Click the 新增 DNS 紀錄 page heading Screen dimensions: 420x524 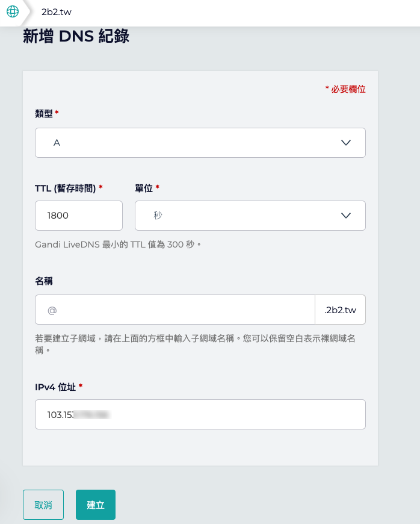76,36
